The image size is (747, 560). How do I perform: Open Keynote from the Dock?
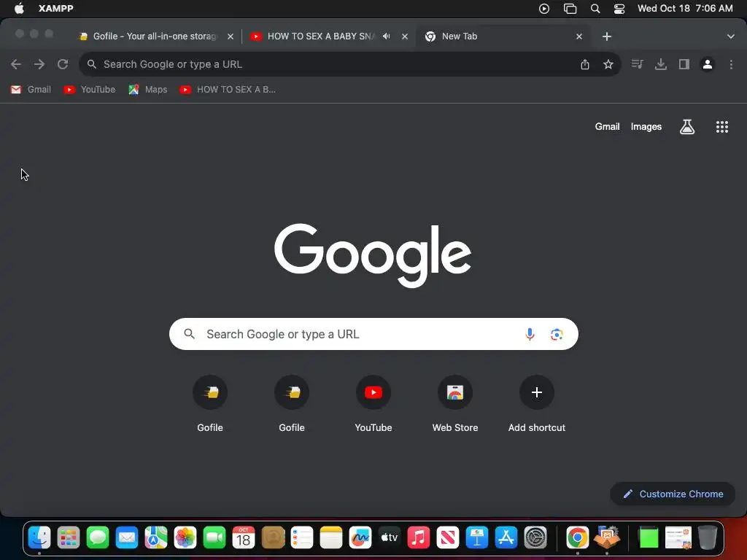click(x=477, y=538)
